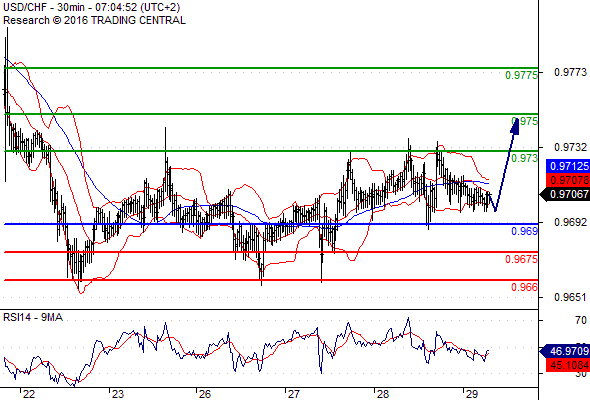The height and width of the screenshot is (400, 590).
Task: Click the 70 level on RSI axis
Action: [581, 320]
